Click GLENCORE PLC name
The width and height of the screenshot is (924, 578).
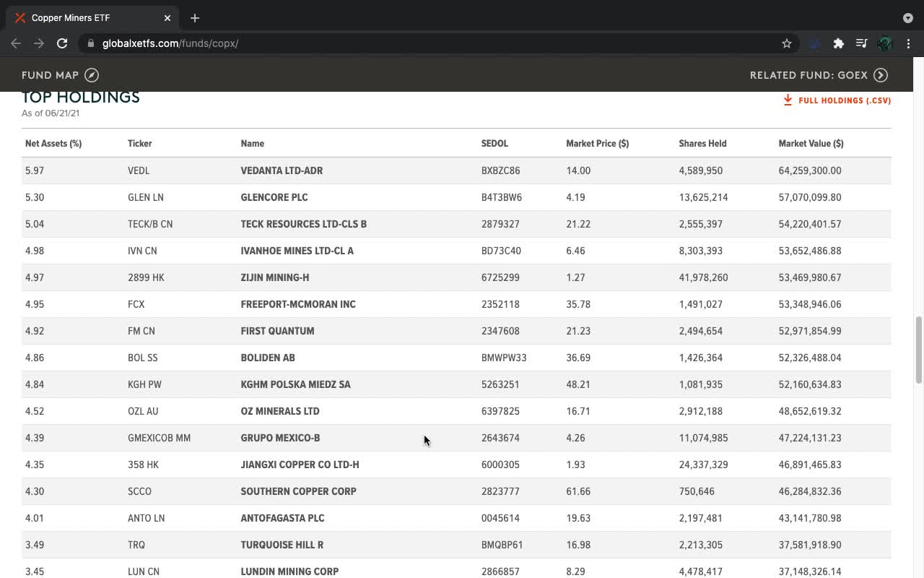274,197
